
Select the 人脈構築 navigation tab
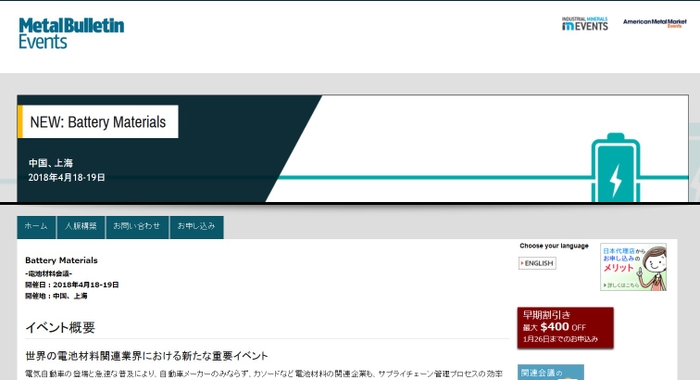pyautogui.click(x=81, y=227)
